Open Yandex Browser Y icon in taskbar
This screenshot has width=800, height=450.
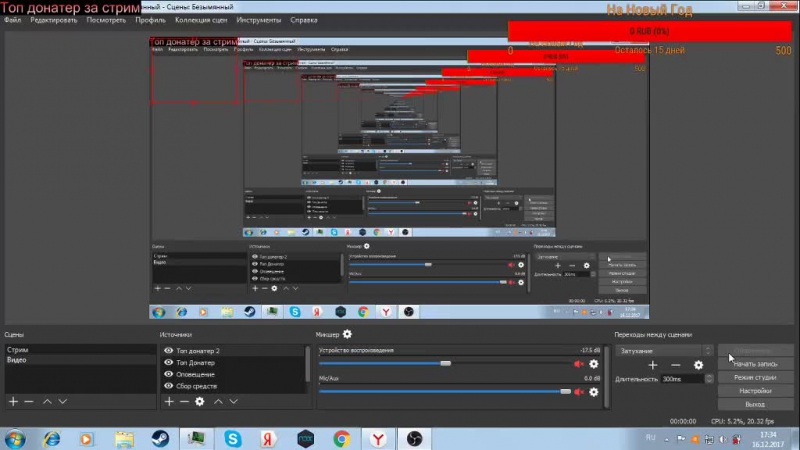378,439
